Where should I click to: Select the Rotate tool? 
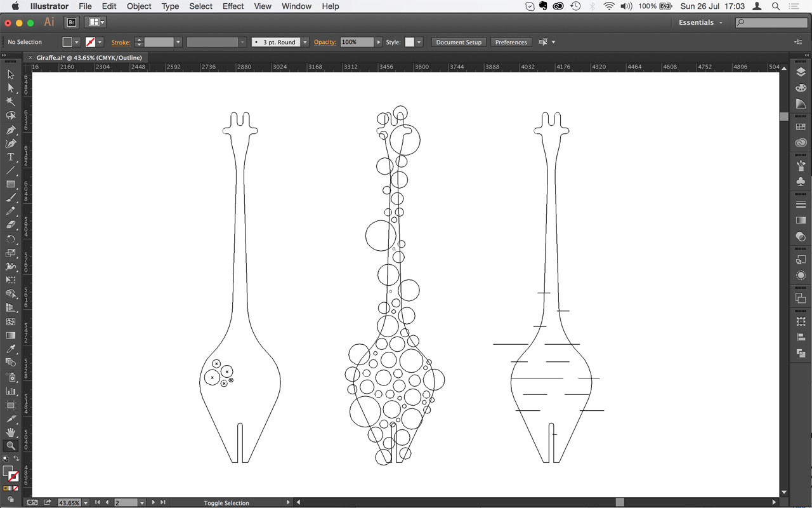11,239
